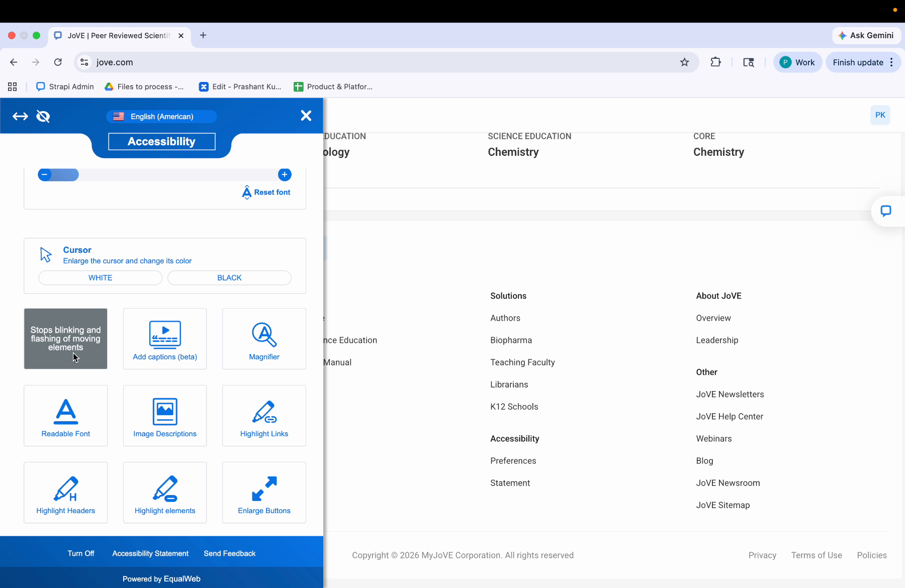
Task: Open the Terms of Use footer link
Action: pos(817,555)
